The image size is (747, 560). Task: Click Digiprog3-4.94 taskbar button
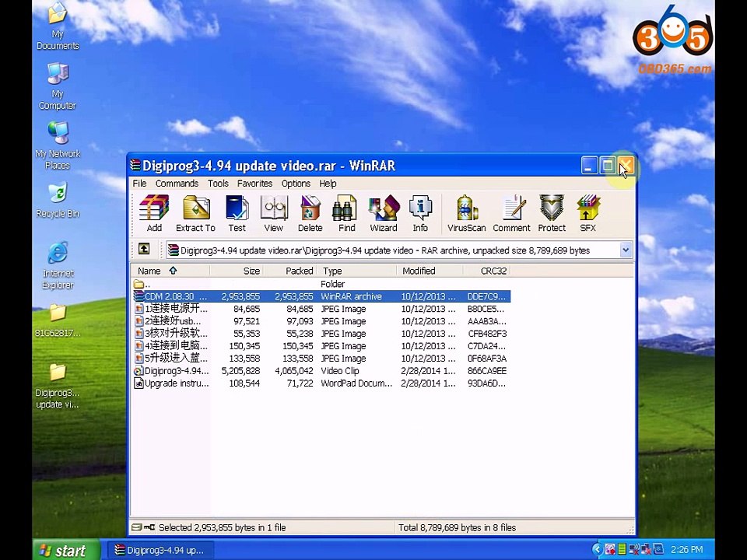tap(160, 550)
